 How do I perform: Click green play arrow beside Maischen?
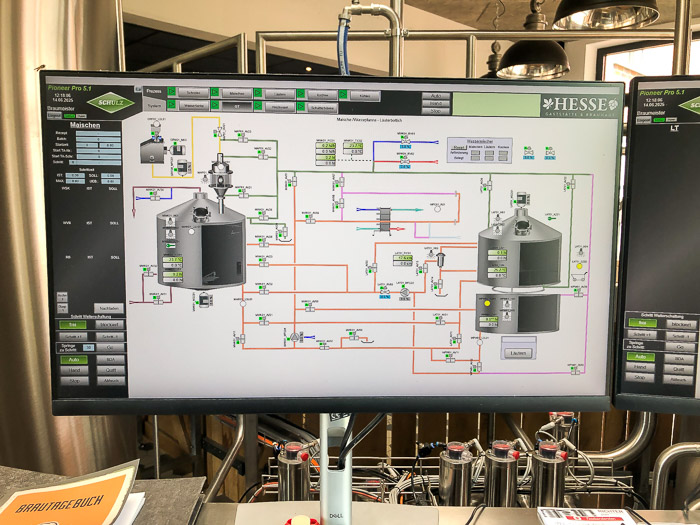(215, 92)
